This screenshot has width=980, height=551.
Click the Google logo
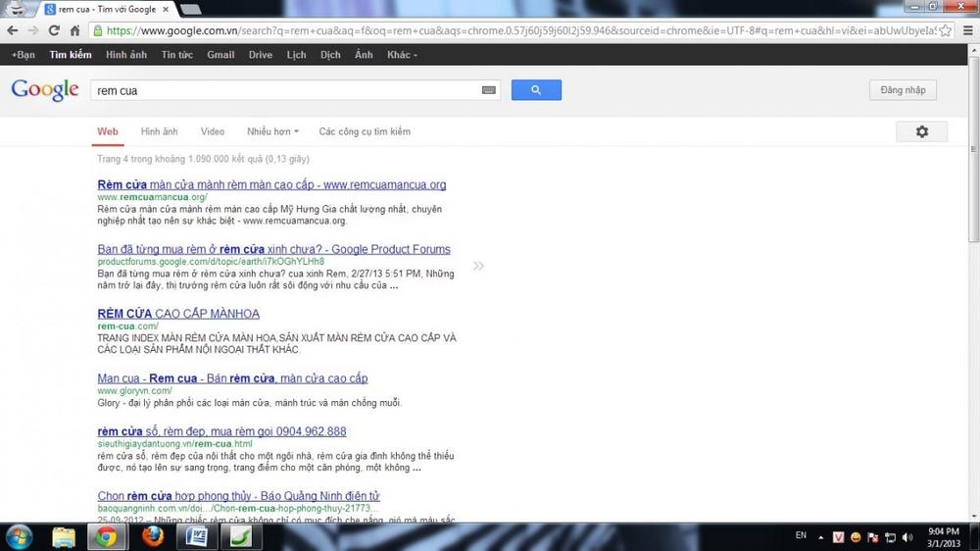[45, 90]
